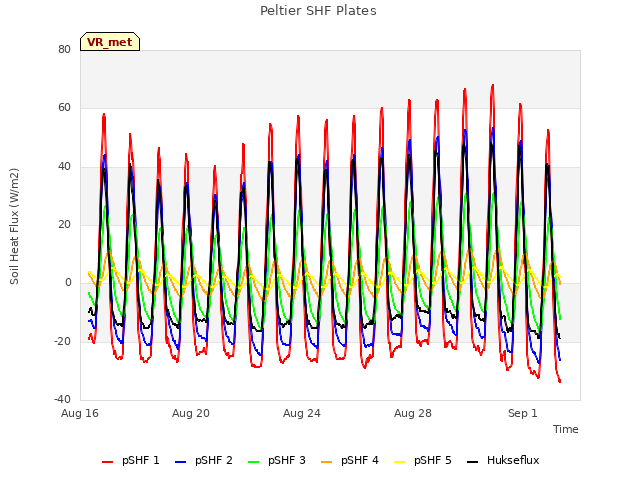Click the green pSHF 3 legend swatch
The width and height of the screenshot is (640, 480).
pyautogui.click(x=253, y=462)
